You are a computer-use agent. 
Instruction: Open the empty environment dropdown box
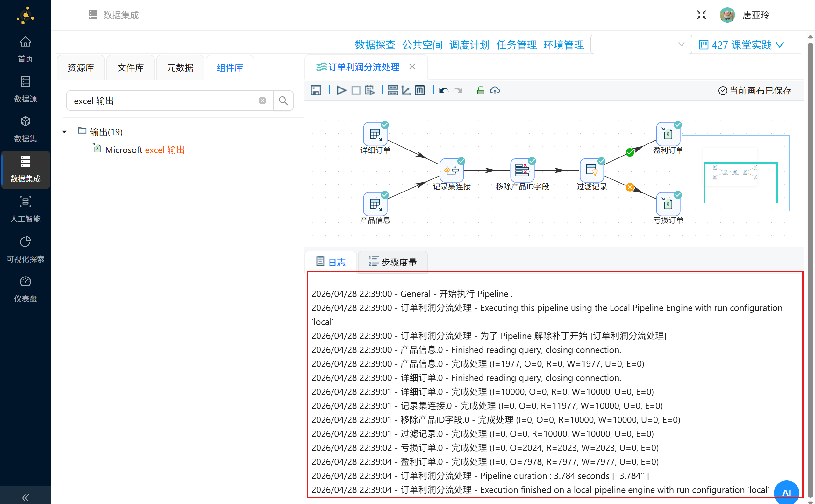pos(640,44)
